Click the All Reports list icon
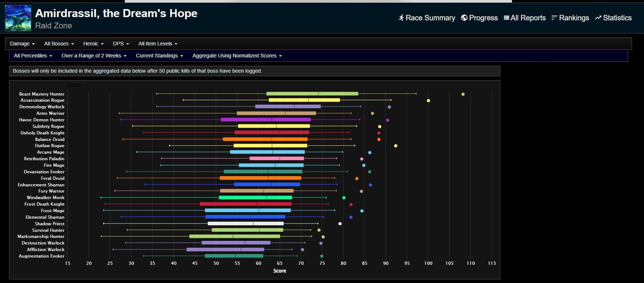644x283 pixels. pos(506,18)
